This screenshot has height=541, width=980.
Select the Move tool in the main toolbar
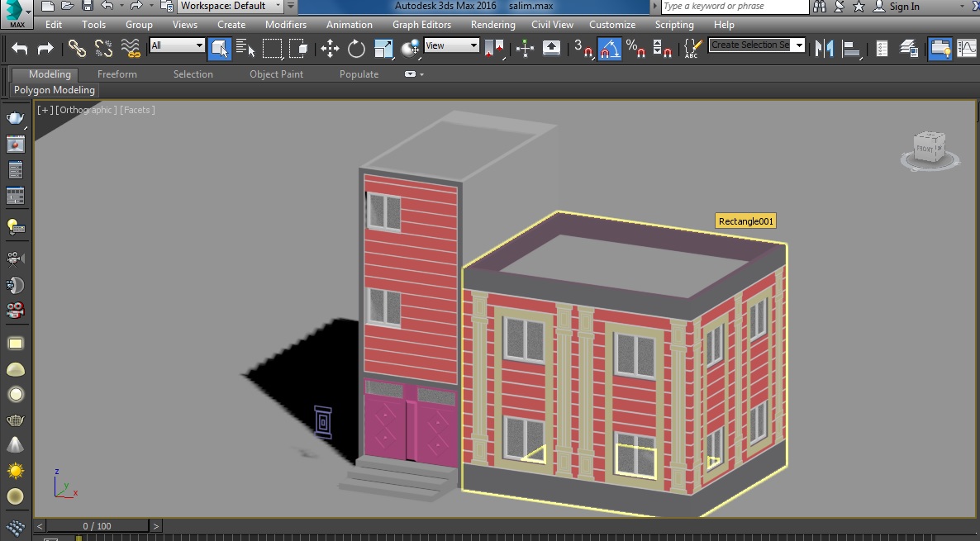(x=330, y=49)
